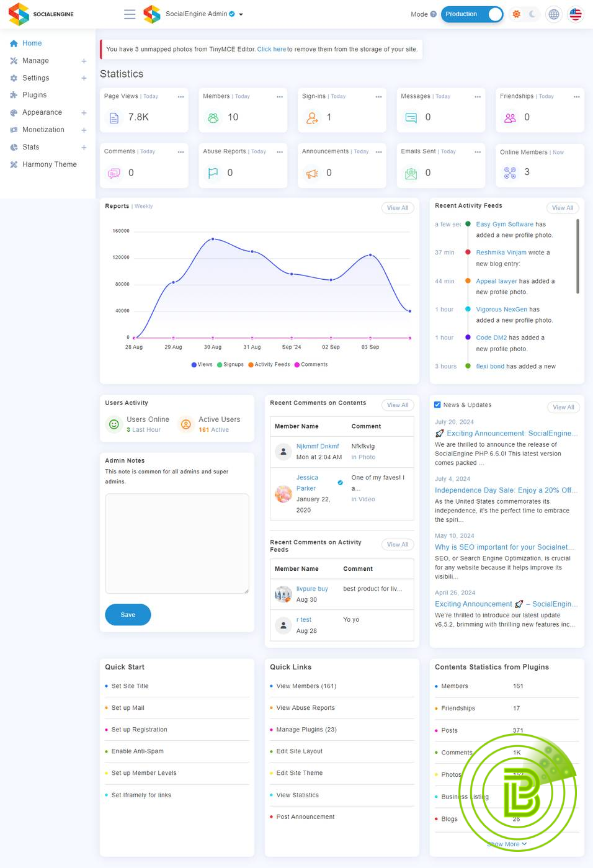Open Home in the sidebar
593x868 pixels.
32,43
